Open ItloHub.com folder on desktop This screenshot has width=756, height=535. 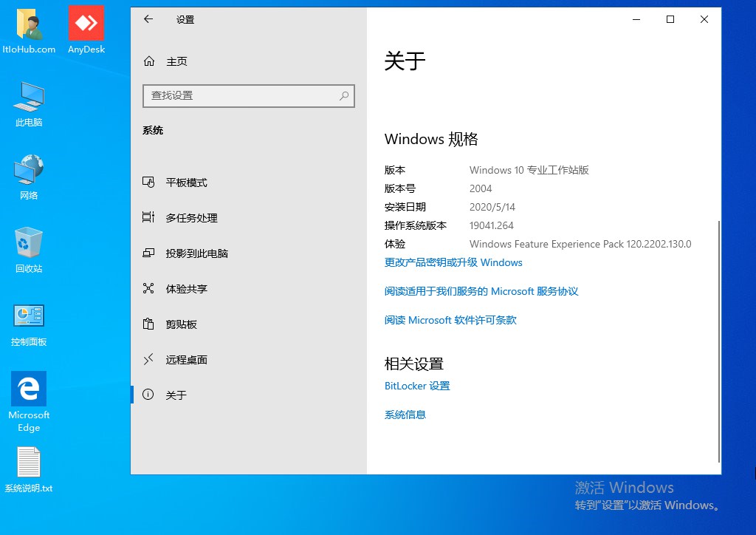click(29, 30)
